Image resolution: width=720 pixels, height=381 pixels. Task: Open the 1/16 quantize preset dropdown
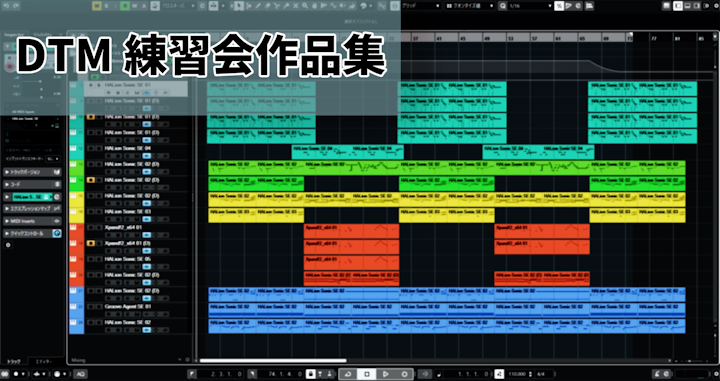[530, 6]
